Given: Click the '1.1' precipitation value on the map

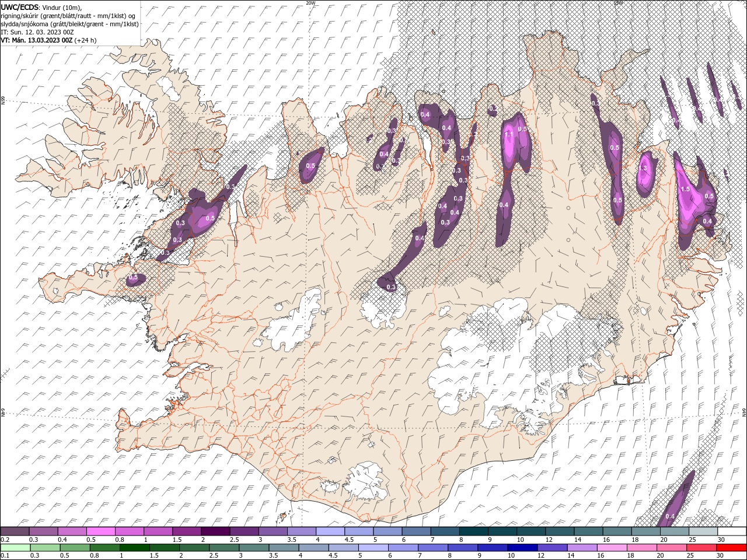Looking at the screenshot, I should pos(508,134).
